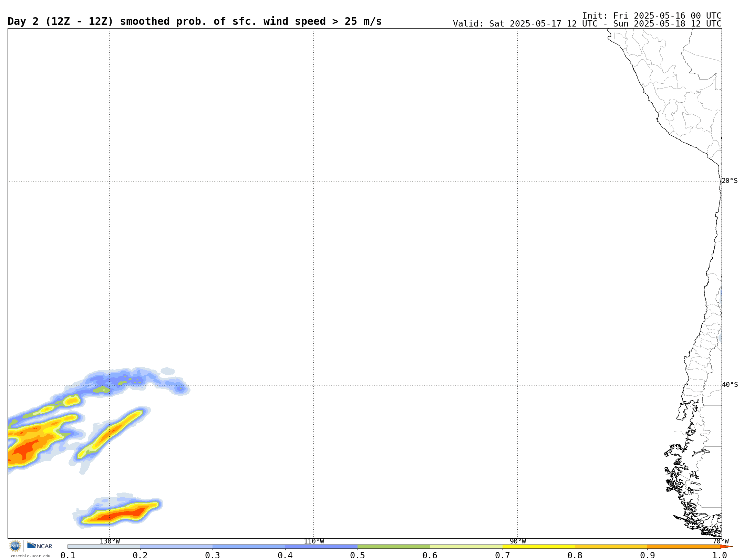Image resolution: width=744 pixels, height=560 pixels.
Task: Click the 0.9–1.0 orange colorbar segment
Action: tap(683, 547)
